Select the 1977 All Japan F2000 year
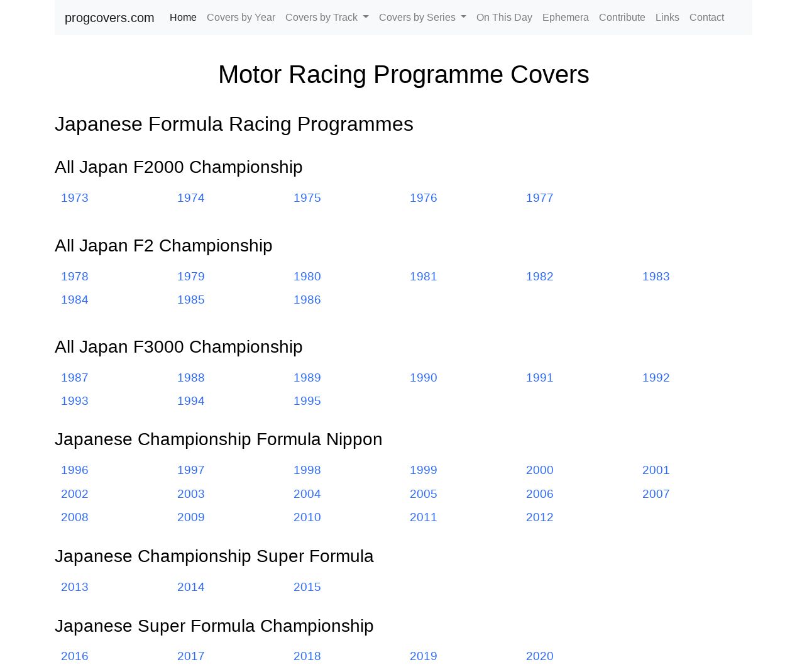This screenshot has height=672, width=807. [539, 198]
